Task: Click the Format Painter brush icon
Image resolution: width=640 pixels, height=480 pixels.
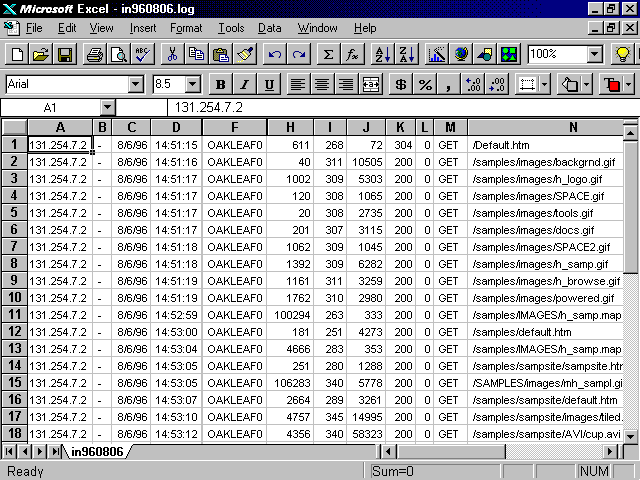Action: click(245, 54)
